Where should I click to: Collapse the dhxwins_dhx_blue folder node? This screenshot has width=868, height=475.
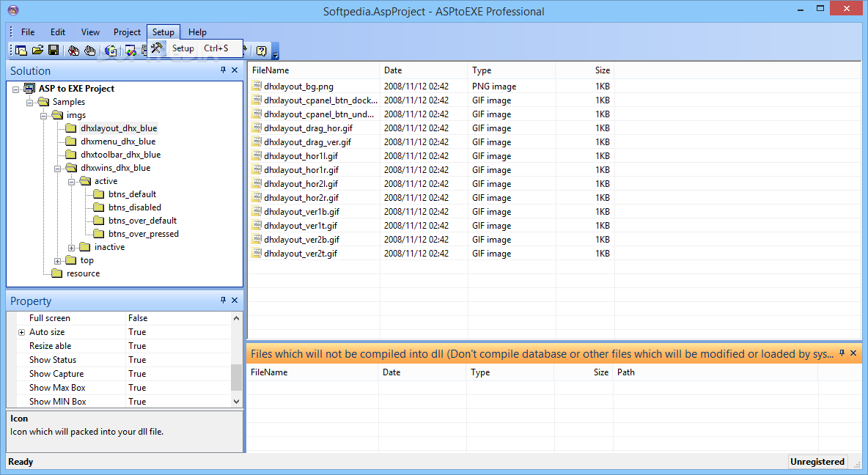[58, 169]
